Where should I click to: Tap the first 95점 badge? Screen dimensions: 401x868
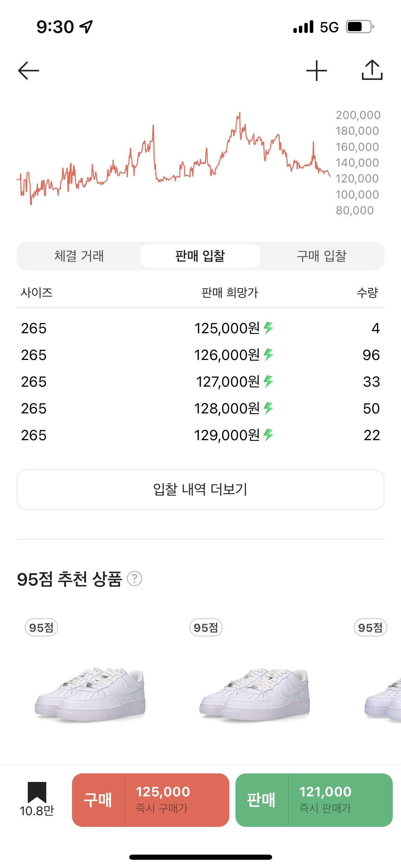pyautogui.click(x=41, y=628)
